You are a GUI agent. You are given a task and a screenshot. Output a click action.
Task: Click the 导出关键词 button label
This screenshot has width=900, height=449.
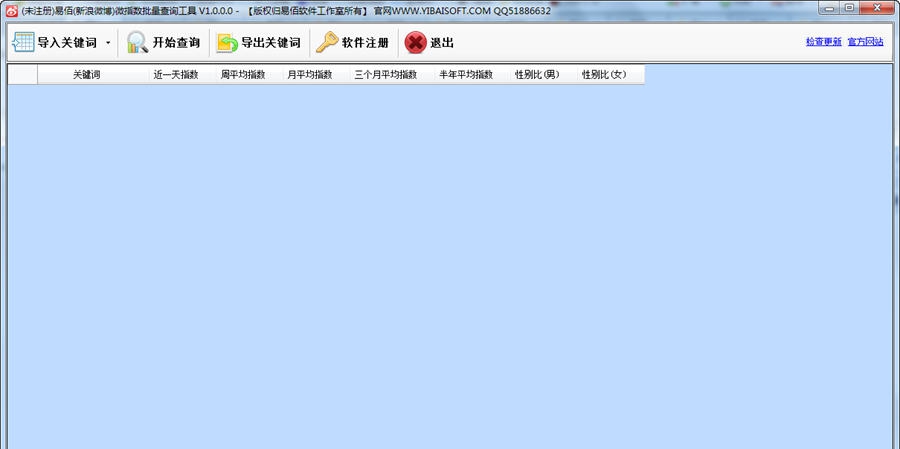coord(271,43)
